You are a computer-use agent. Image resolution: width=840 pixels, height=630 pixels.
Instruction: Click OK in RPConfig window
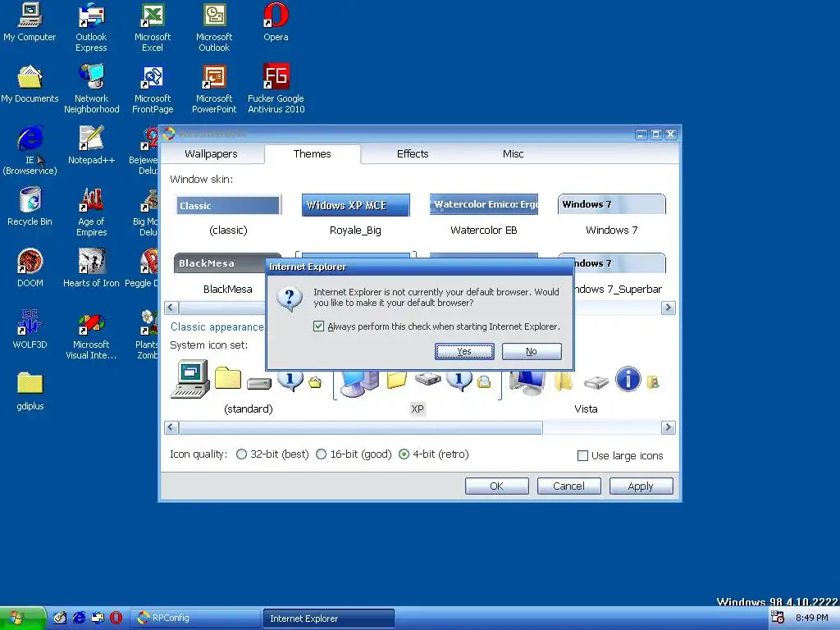[496, 486]
